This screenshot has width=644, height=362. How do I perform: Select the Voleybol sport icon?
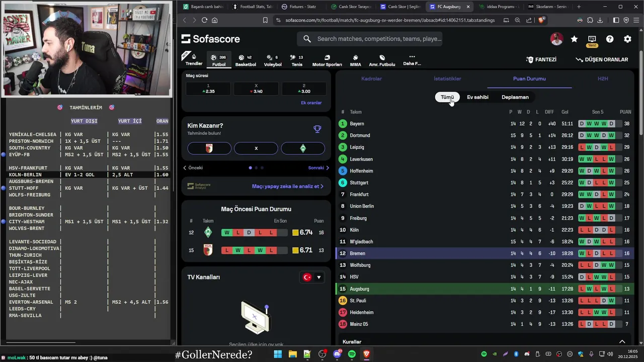(x=273, y=60)
